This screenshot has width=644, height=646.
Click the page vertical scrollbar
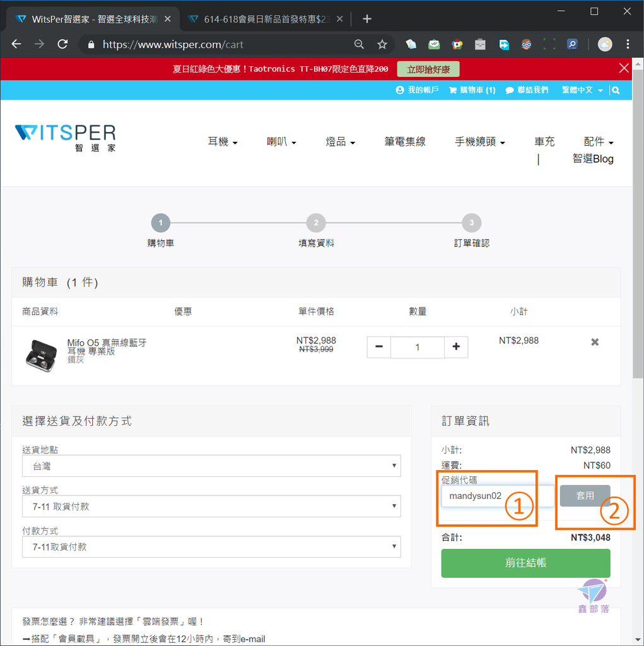click(x=638, y=223)
